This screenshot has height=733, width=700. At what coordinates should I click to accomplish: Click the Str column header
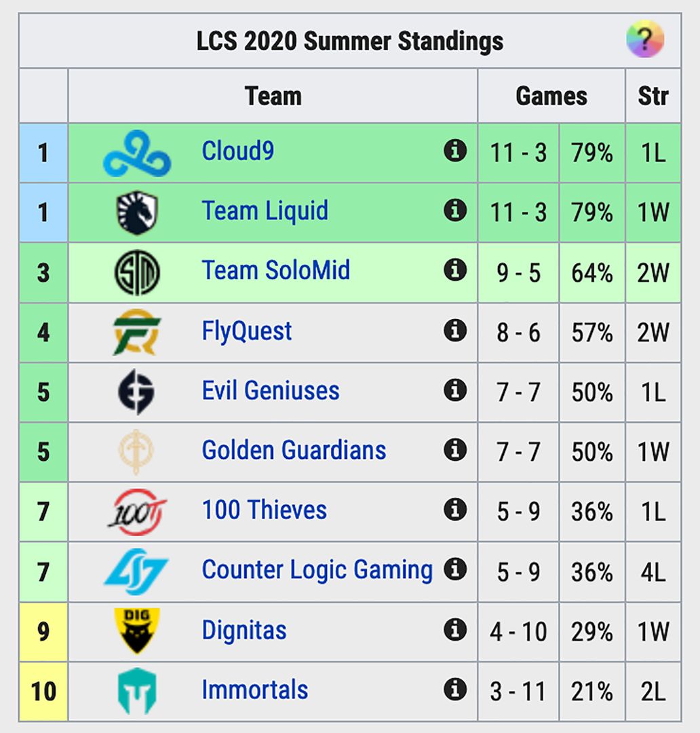tap(653, 96)
